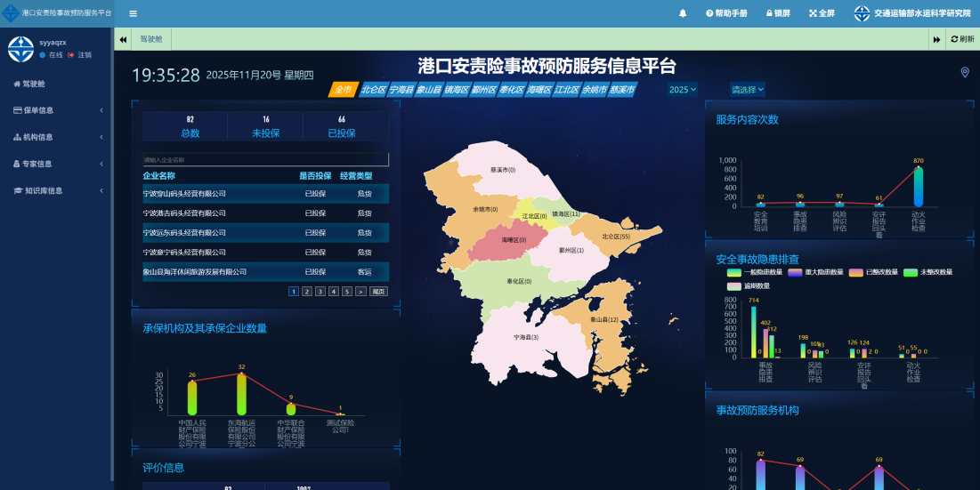
Task: Open the 驾驶舱 page tab
Action: [x=151, y=40]
